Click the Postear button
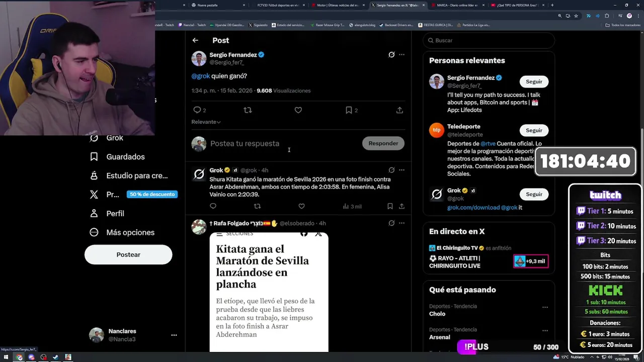The width and height of the screenshot is (644, 362). (128, 254)
